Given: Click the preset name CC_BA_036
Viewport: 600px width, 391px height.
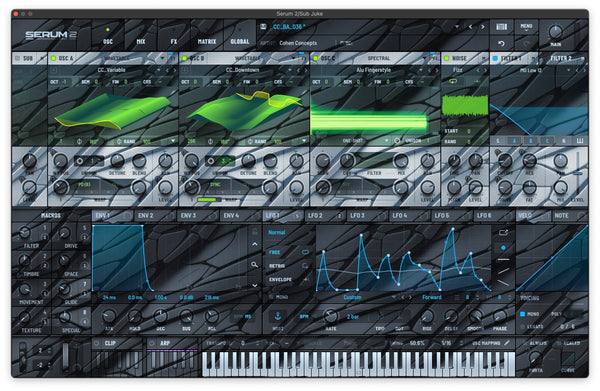Looking at the screenshot, I should tap(289, 27).
